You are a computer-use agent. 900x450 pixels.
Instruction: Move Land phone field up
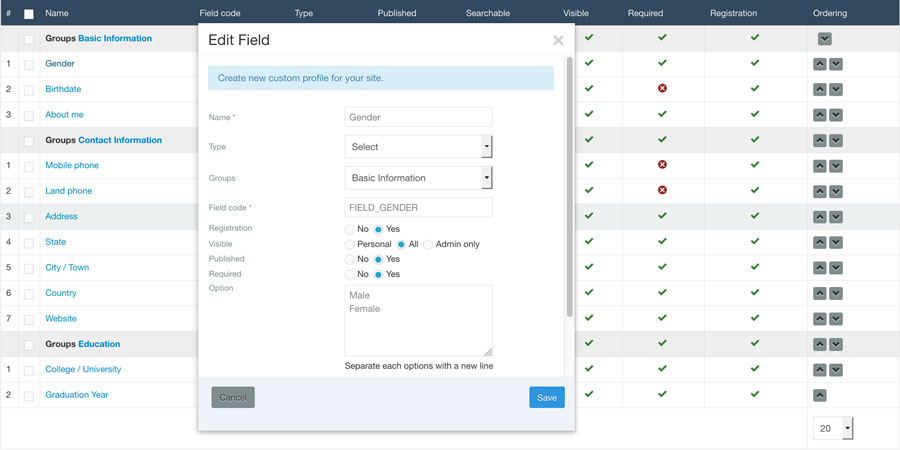(x=820, y=192)
